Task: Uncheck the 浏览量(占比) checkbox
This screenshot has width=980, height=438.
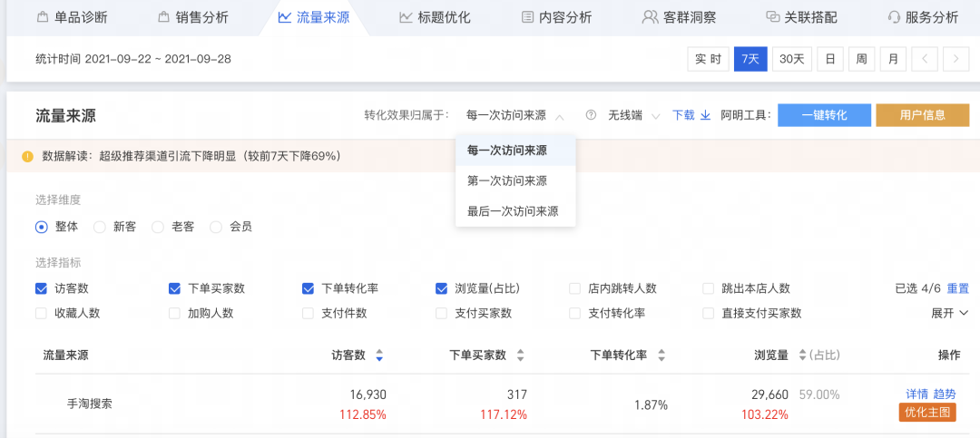Action: [x=442, y=288]
